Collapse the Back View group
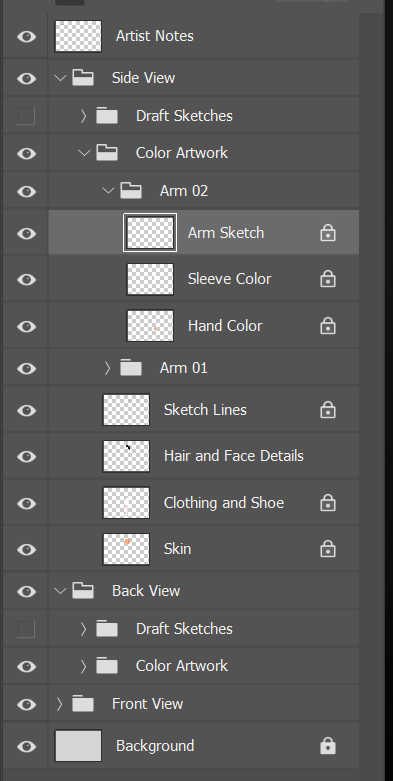Image resolution: width=393 pixels, height=781 pixels. point(60,591)
